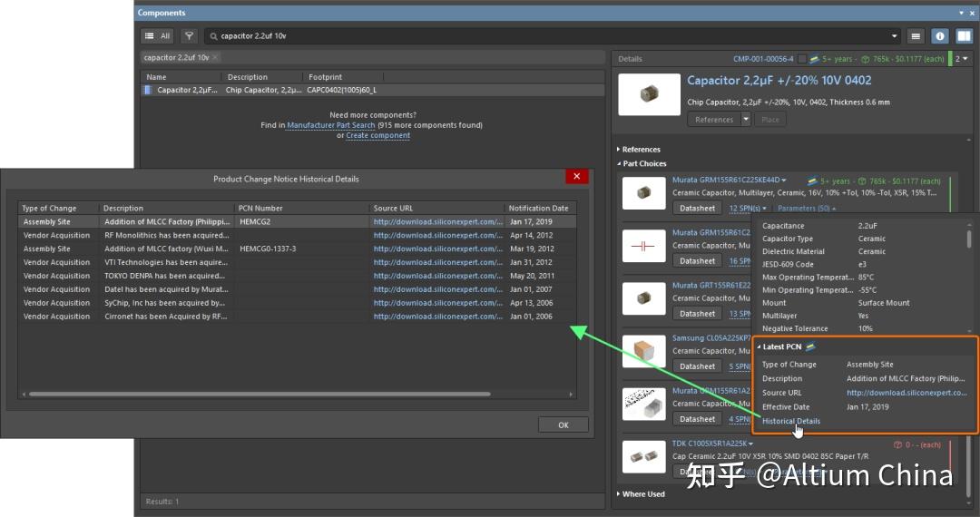Viewport: 980px width, 517px height.
Task: Select the HEMCG0-1337-3 PCN row
Action: (297, 249)
